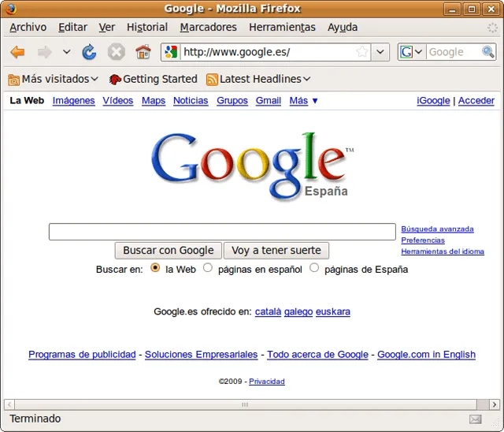Open the Noticias link

(191, 101)
